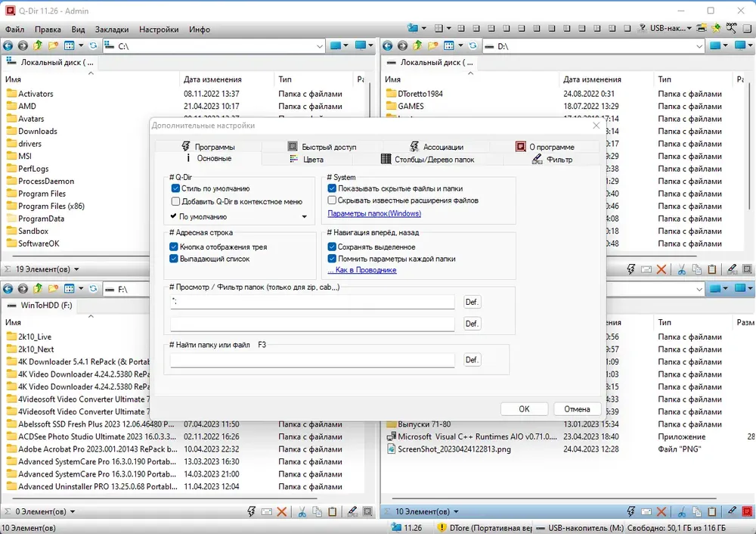The height and width of the screenshot is (534, 756).
Task: Click the up-folder icon in the D:\ pane
Action: tap(417, 46)
